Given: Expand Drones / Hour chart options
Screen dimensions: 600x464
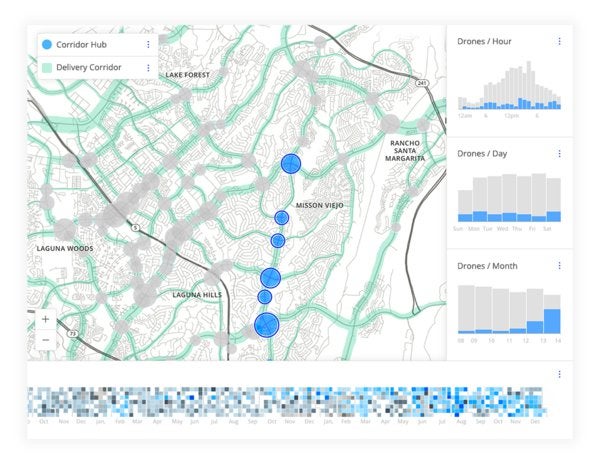Looking at the screenshot, I should coord(559,41).
